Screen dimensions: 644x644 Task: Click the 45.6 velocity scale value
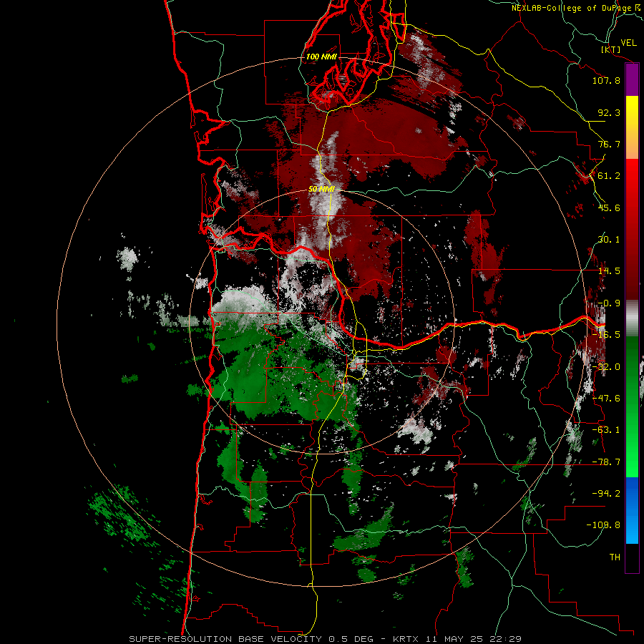609,208
